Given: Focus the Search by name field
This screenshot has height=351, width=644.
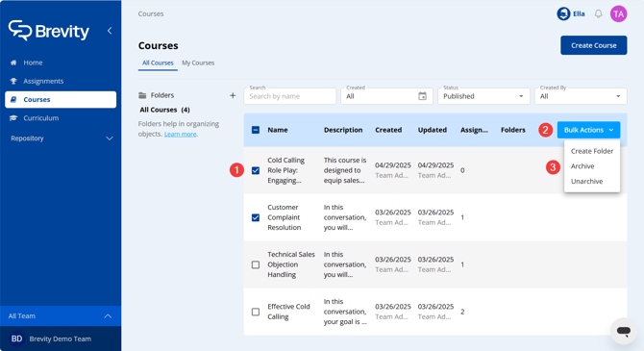Looking at the screenshot, I should point(289,96).
